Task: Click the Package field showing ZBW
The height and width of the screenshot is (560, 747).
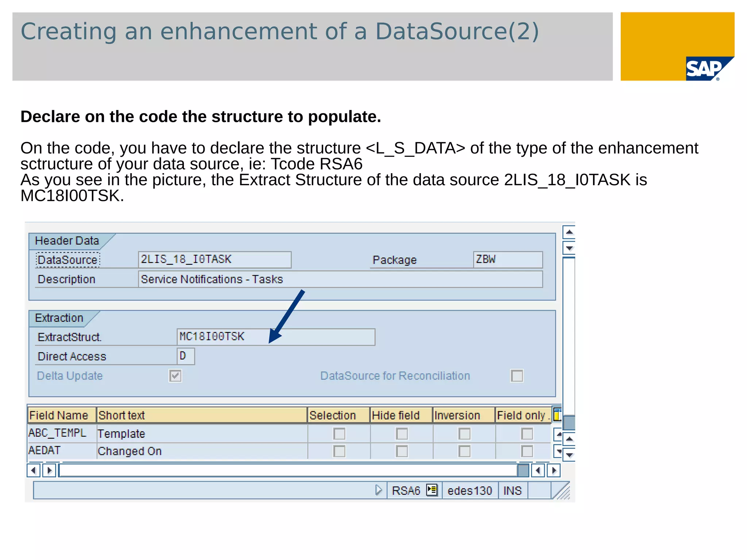Action: pos(508,260)
